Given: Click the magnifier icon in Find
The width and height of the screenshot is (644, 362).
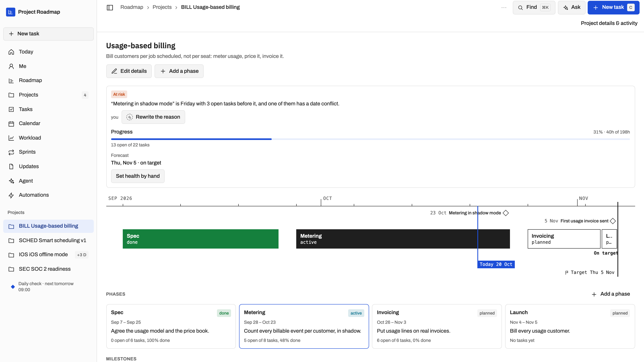Looking at the screenshot, I should [520, 7].
